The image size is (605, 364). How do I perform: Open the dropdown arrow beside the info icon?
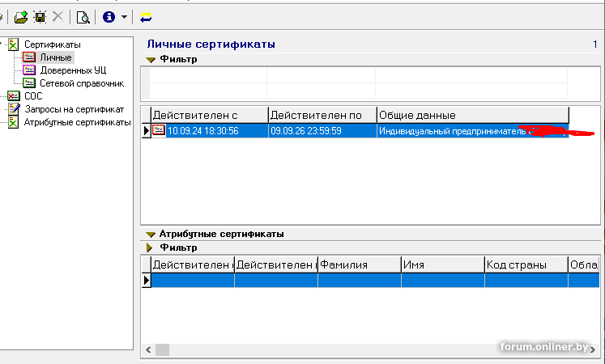[124, 17]
